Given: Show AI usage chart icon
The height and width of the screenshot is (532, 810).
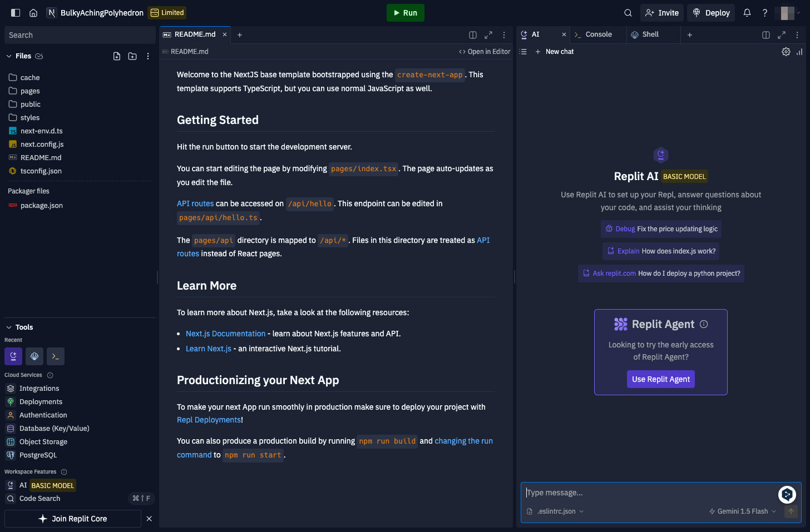Looking at the screenshot, I should (x=799, y=52).
